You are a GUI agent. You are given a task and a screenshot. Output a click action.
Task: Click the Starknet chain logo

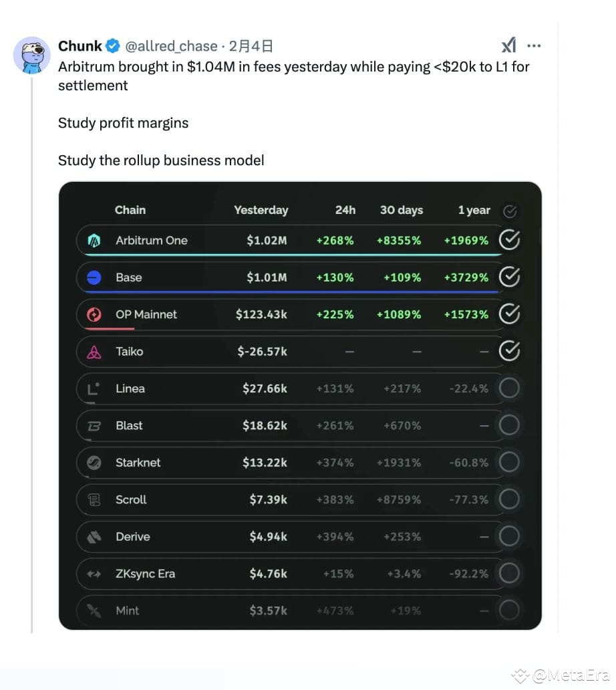pyautogui.click(x=94, y=463)
